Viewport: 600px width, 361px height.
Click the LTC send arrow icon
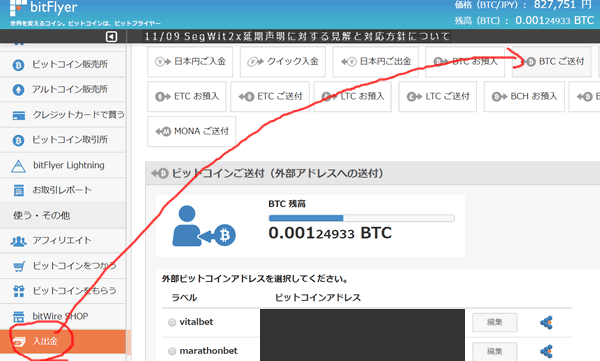[x=414, y=97]
